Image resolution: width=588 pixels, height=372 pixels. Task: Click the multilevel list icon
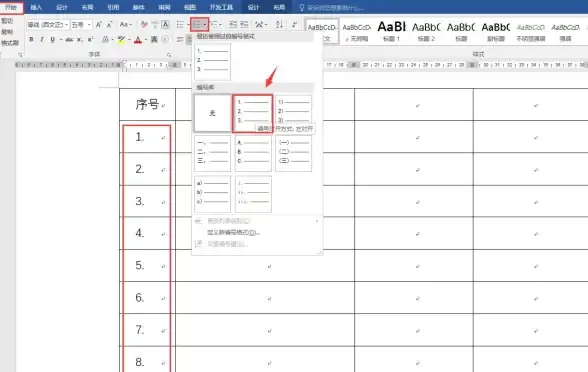click(214, 25)
